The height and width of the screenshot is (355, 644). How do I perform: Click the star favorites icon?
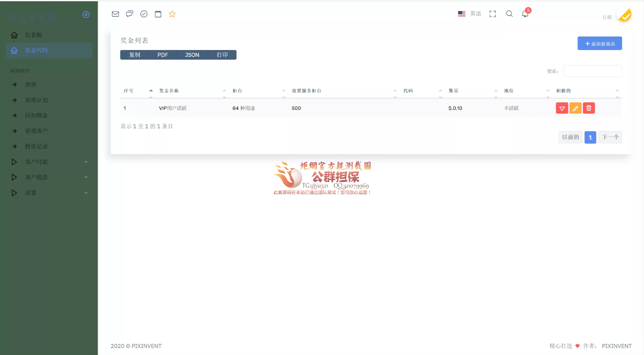(x=172, y=14)
